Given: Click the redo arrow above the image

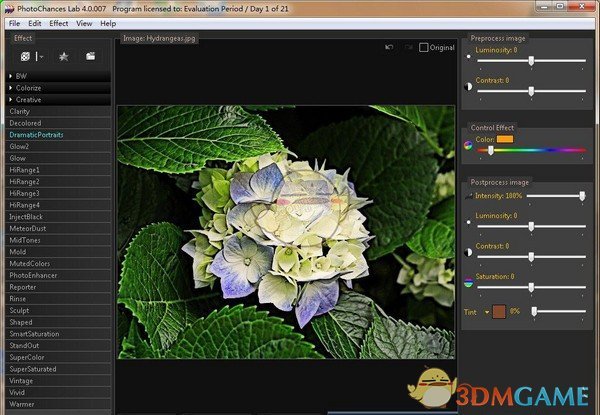Looking at the screenshot, I should [x=409, y=47].
